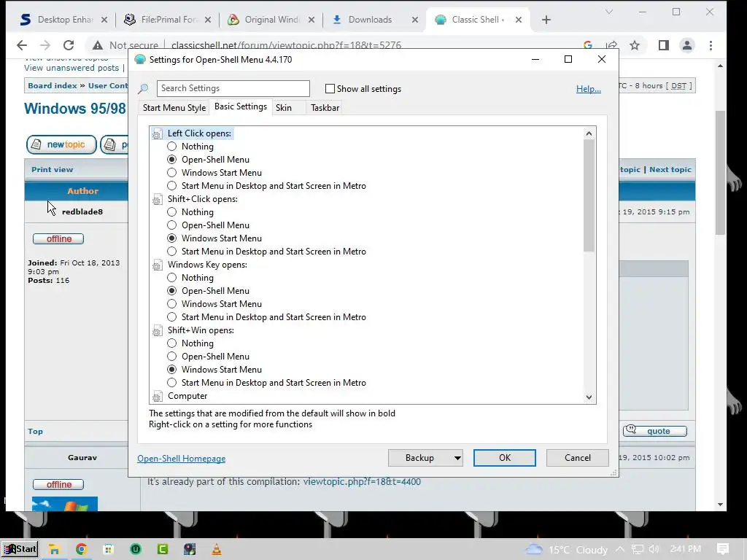Select Open-Shell Menu under Shift+Click opens
Screen dimensions: 747x560
click(x=171, y=225)
